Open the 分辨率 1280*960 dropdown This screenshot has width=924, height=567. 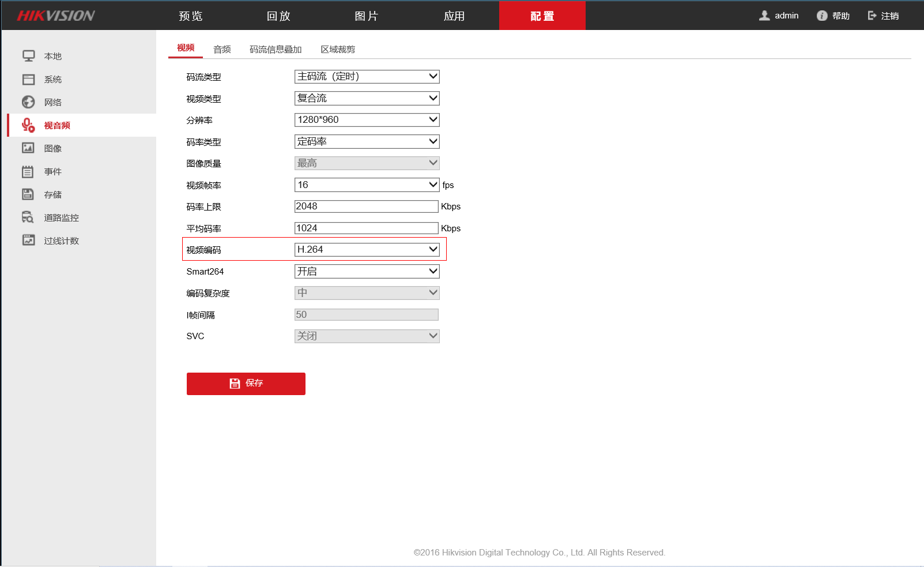pyautogui.click(x=367, y=120)
